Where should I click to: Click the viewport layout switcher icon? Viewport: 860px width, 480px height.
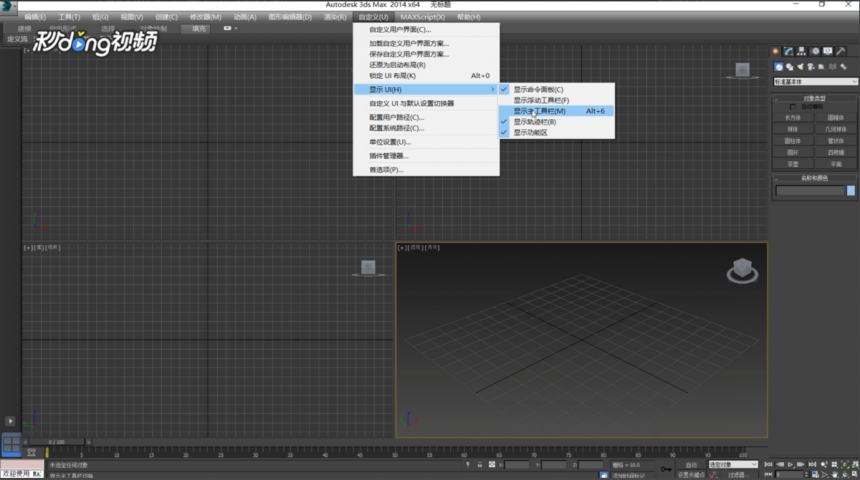[11, 444]
